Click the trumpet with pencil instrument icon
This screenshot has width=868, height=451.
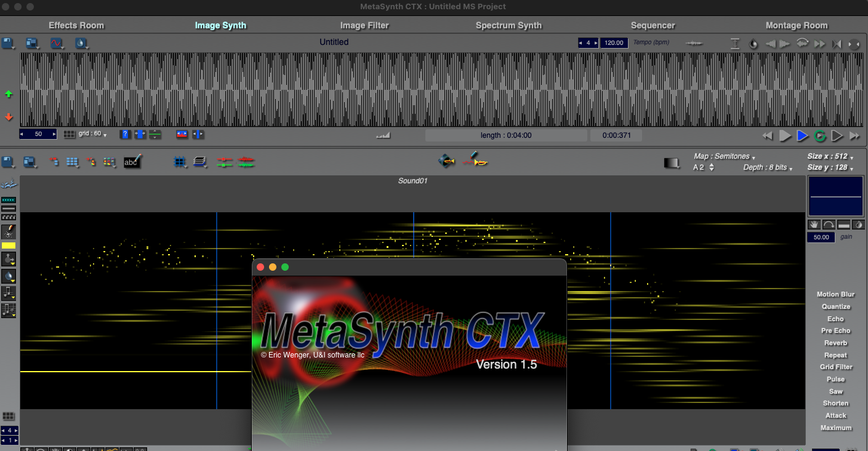tap(475, 161)
